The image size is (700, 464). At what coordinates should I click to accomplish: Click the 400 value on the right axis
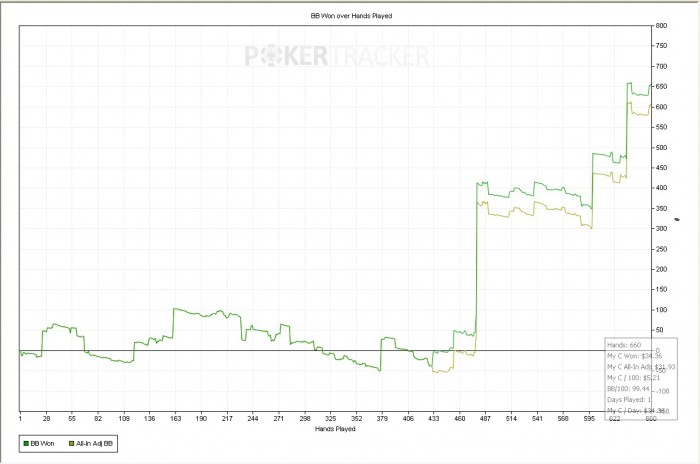click(661, 188)
